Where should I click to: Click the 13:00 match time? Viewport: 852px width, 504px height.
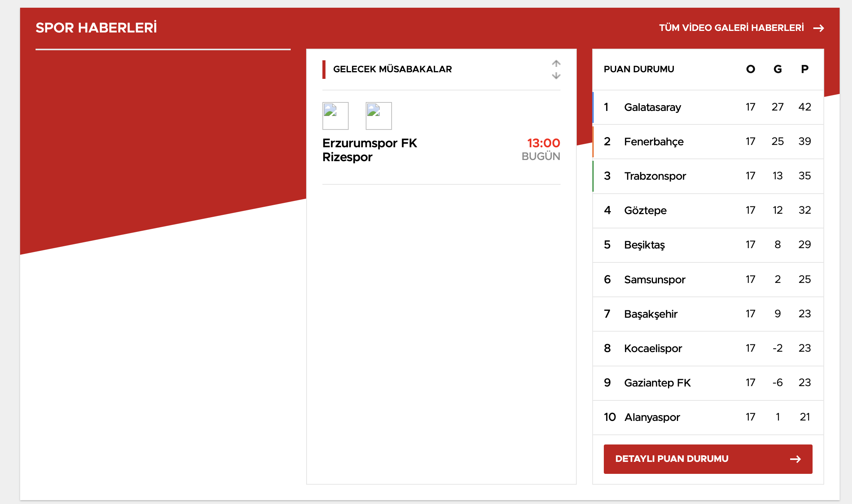544,143
